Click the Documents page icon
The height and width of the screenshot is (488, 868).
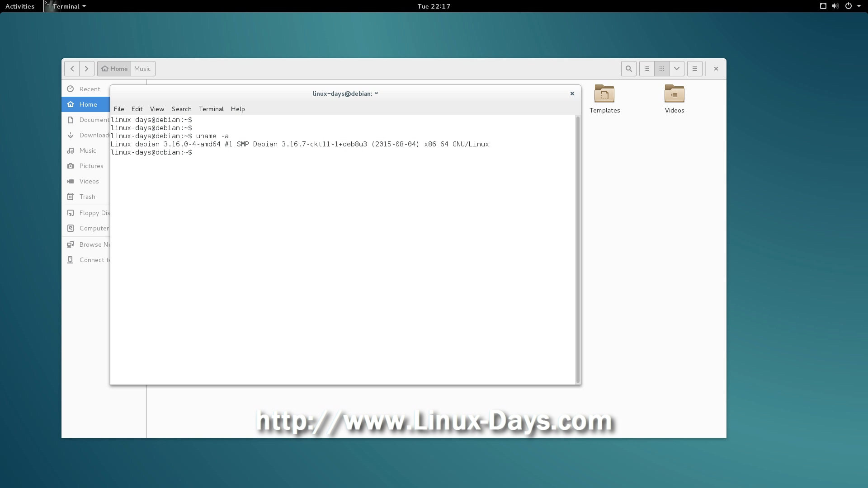71,120
